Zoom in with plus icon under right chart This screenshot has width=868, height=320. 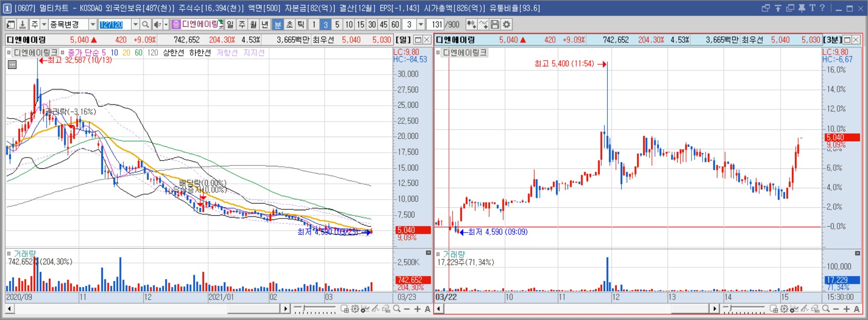click(847, 309)
